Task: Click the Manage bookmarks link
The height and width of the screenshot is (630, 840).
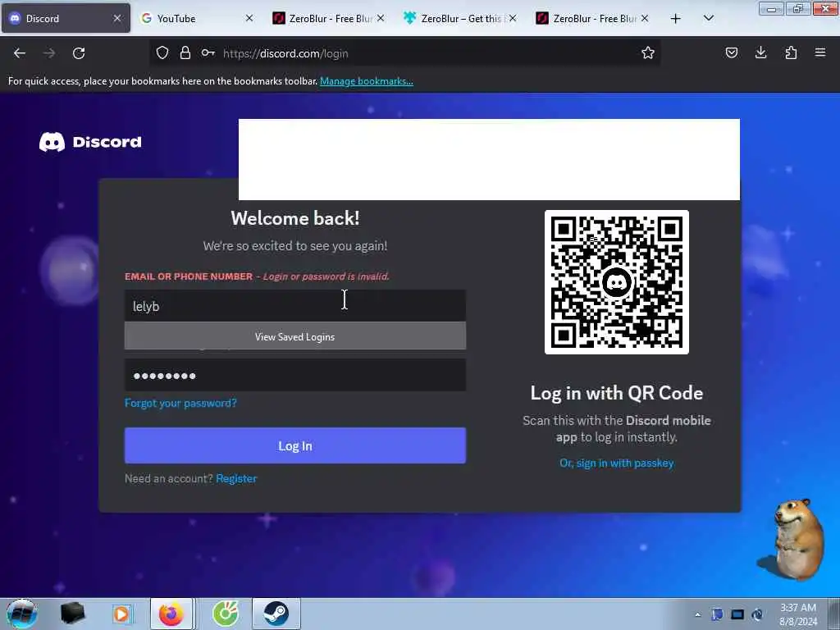Action: coord(367,81)
